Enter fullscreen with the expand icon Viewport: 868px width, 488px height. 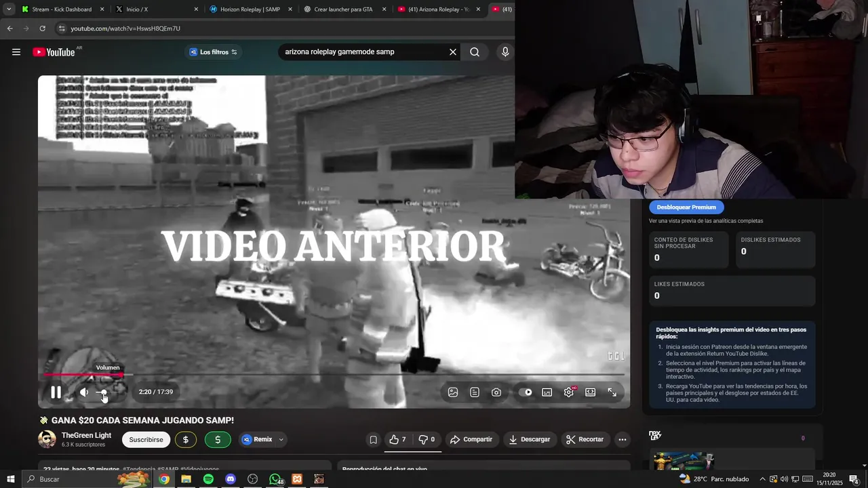tap(612, 392)
